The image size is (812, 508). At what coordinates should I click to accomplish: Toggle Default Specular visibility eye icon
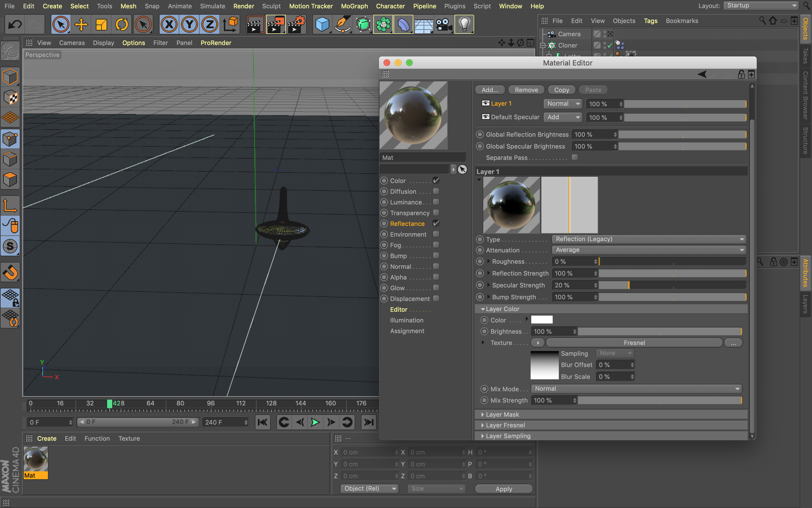[485, 117]
